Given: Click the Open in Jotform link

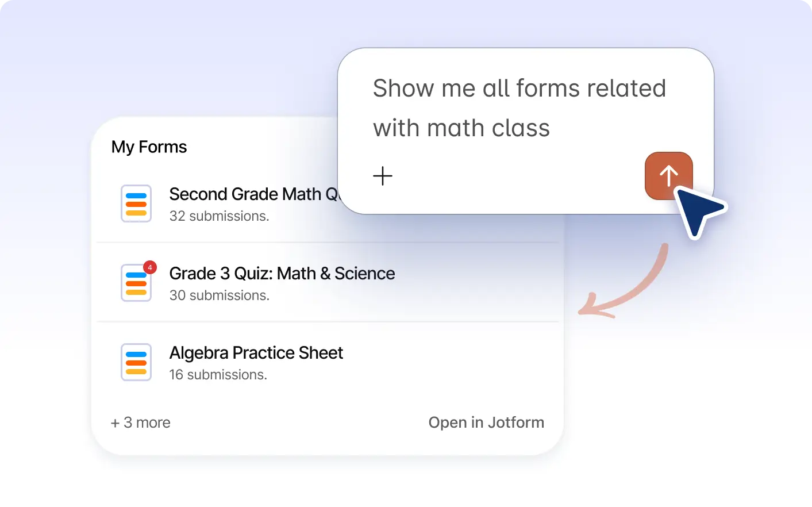Looking at the screenshot, I should click(486, 422).
